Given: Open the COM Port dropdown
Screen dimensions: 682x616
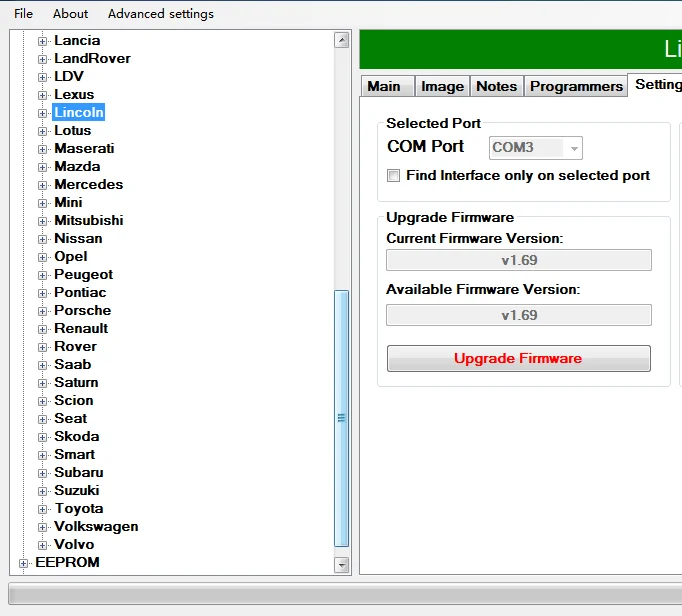Looking at the screenshot, I should pyautogui.click(x=535, y=148).
